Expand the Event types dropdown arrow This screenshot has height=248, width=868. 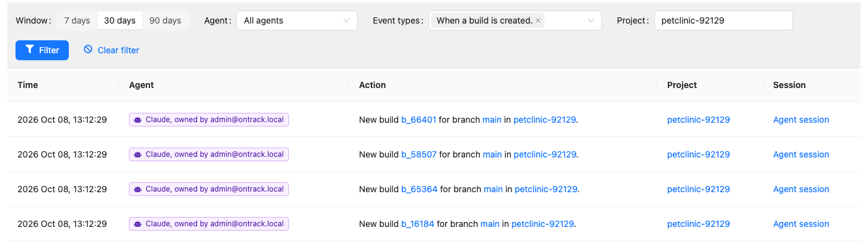point(591,20)
